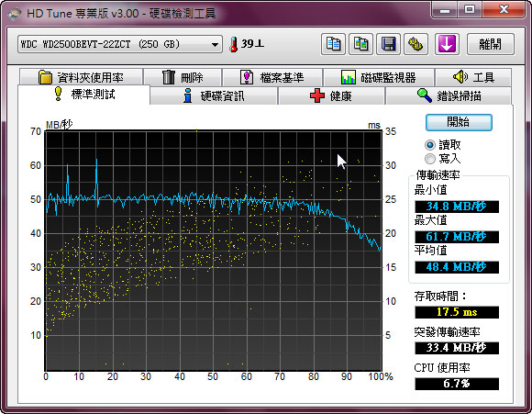Image resolution: width=532 pixels, height=414 pixels.
Task: Click the HD Tune title bar icon
Action: 15,14
